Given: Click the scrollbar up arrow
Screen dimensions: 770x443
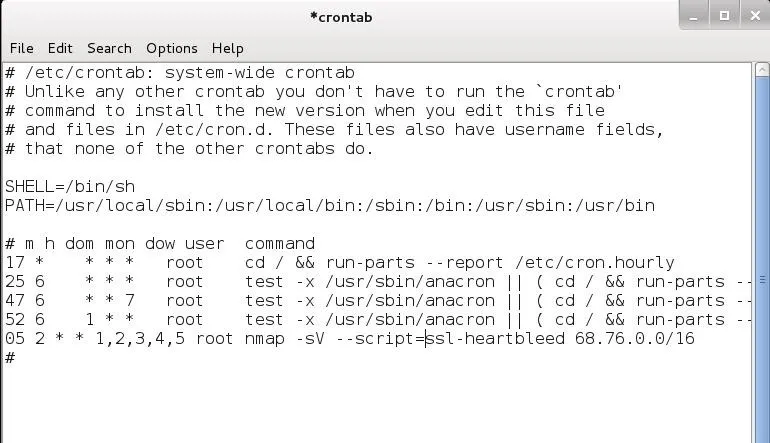Looking at the screenshot, I should [x=762, y=70].
